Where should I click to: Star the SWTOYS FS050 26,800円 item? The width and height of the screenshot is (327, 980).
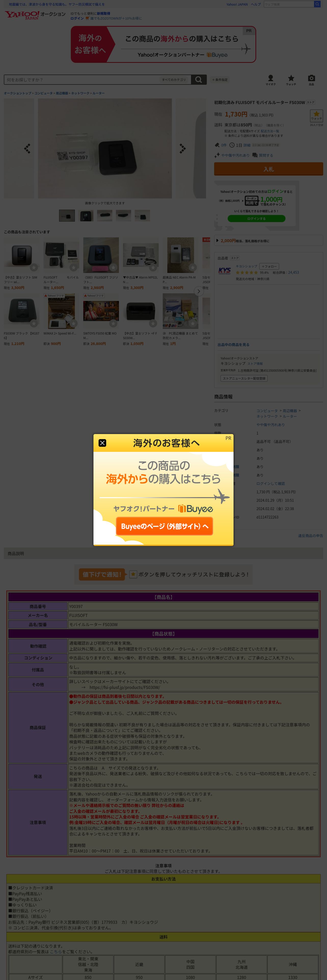coord(113,323)
